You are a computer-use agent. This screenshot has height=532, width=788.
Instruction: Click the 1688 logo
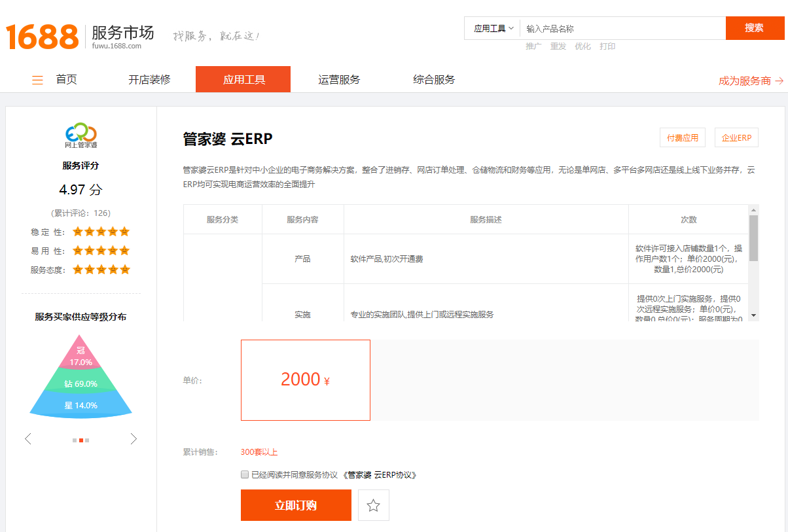43,37
